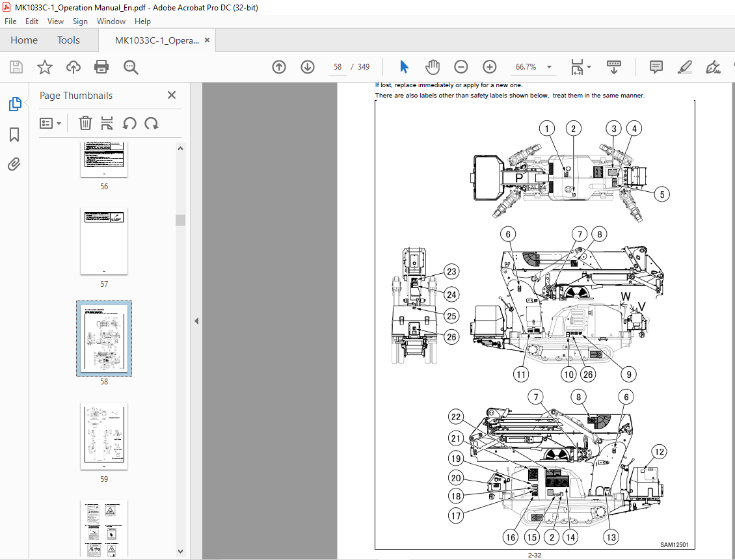This screenshot has width=735, height=560.
Task: Open the thumbnails options dropdown menu
Action: [x=51, y=123]
